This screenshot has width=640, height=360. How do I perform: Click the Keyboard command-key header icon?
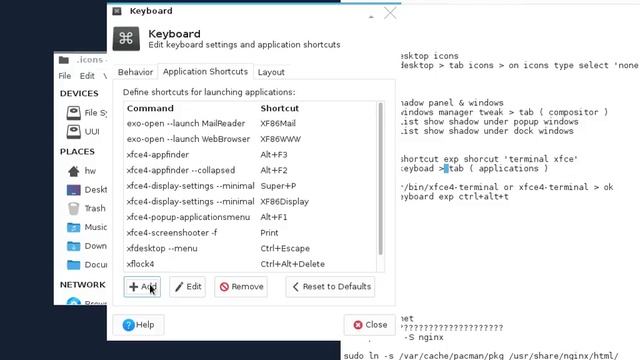tap(126, 39)
